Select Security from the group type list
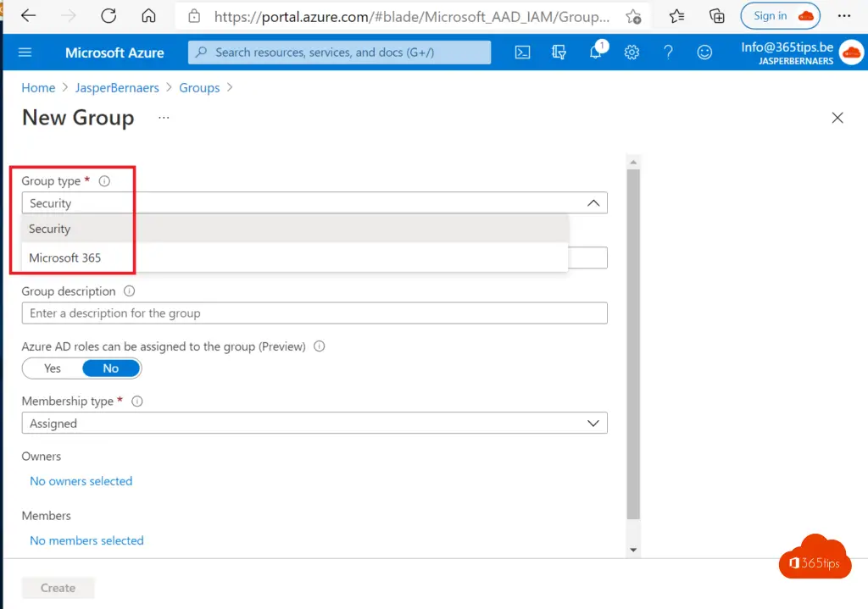 tap(295, 229)
